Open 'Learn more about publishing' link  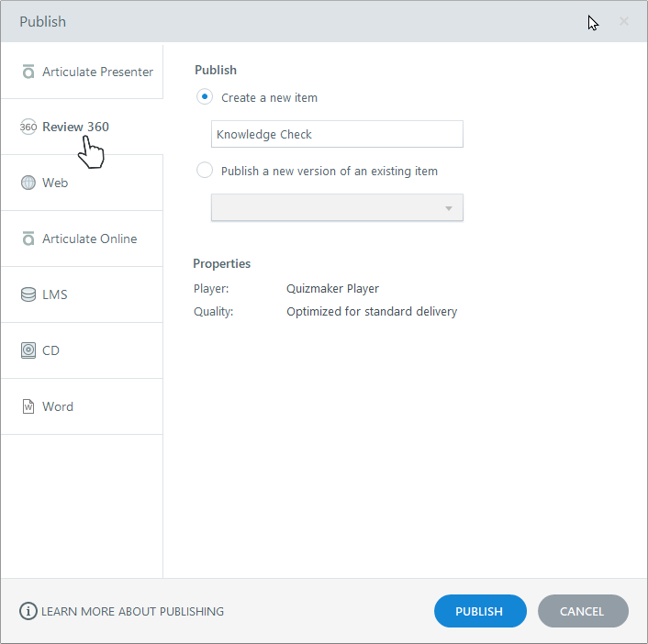133,611
